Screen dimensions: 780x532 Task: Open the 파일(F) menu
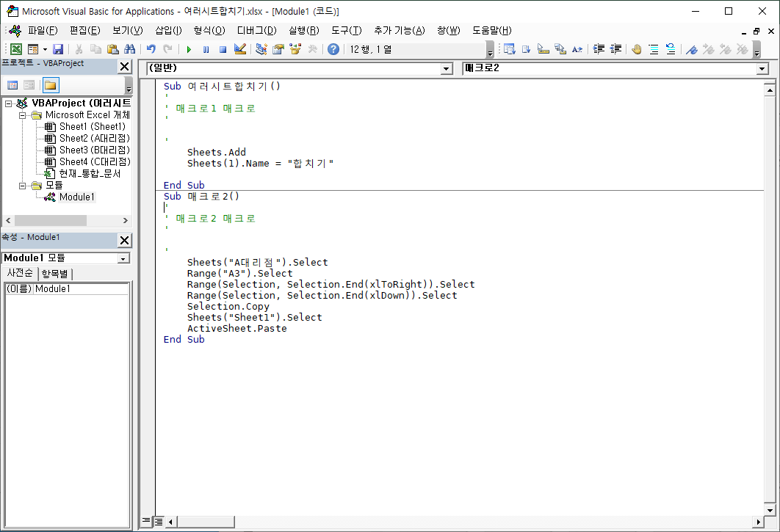43,31
